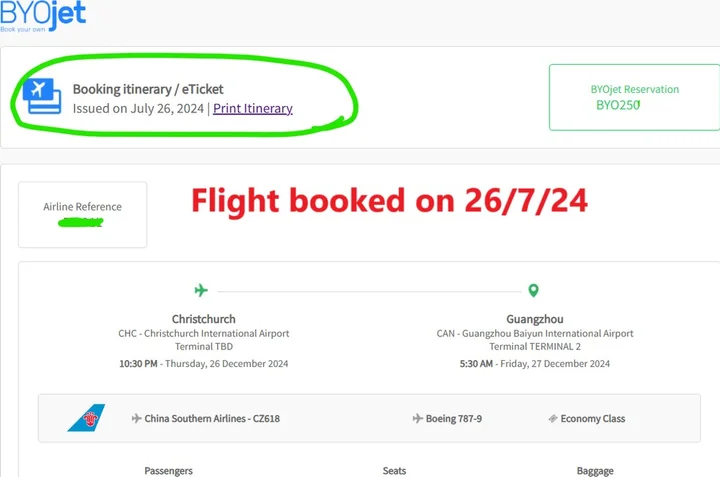Click the green departure airplane icon
Viewport: 720px width, 477px height.
coord(201,290)
